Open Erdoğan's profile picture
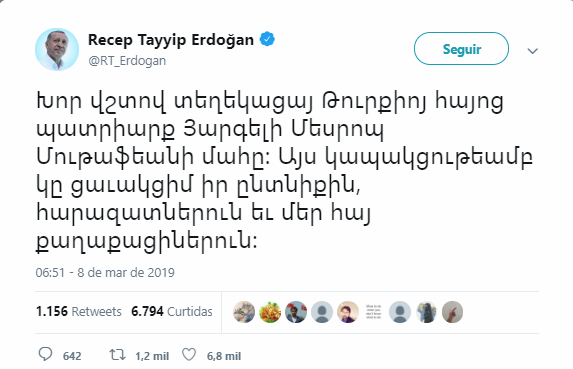Viewport: 573px width, 369px height. point(57,49)
